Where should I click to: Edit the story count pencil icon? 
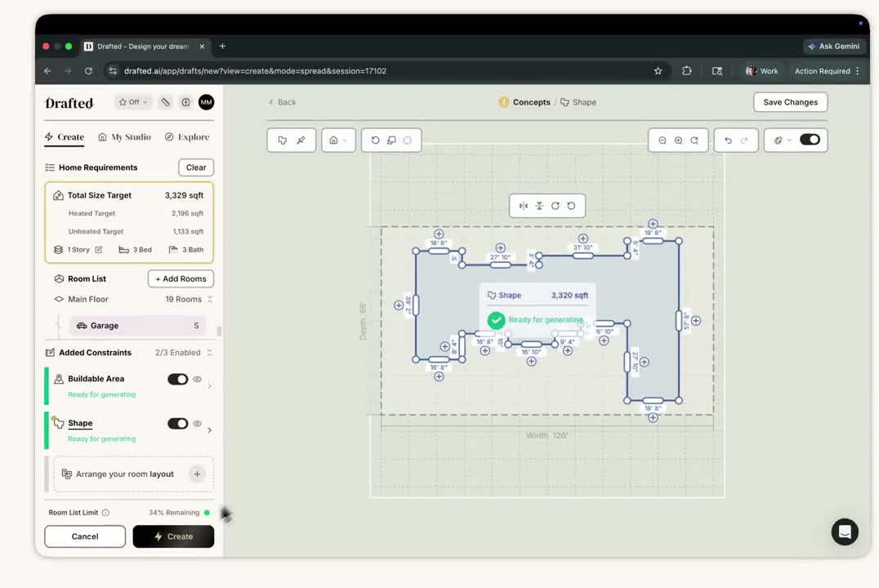tap(99, 250)
